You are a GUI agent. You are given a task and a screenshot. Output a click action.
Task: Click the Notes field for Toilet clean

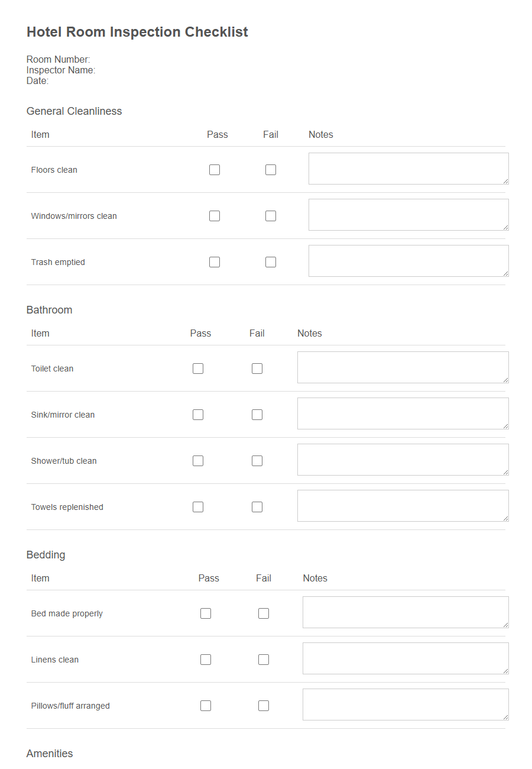tap(402, 367)
